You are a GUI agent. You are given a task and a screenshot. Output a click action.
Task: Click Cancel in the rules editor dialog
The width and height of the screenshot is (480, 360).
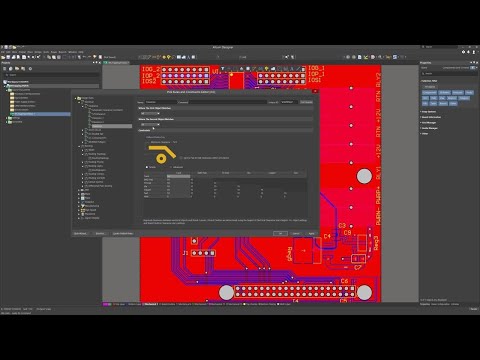point(296,233)
